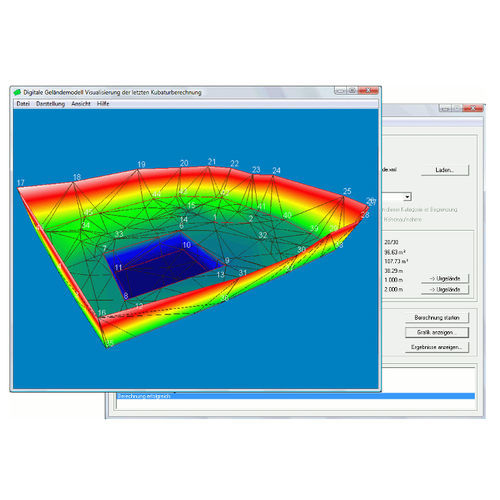Click terrain point label 19
500x500 pixels.
tap(141, 164)
